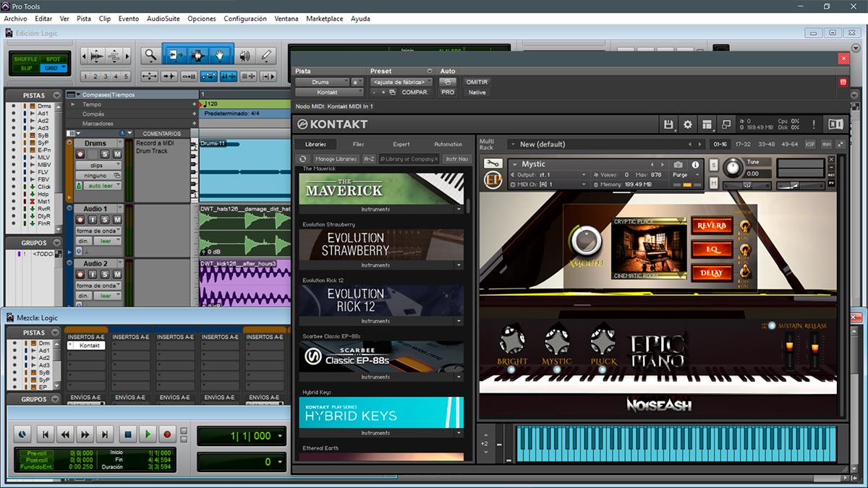The width and height of the screenshot is (868, 488).
Task: Click OMITIR bypass button
Action: point(477,82)
